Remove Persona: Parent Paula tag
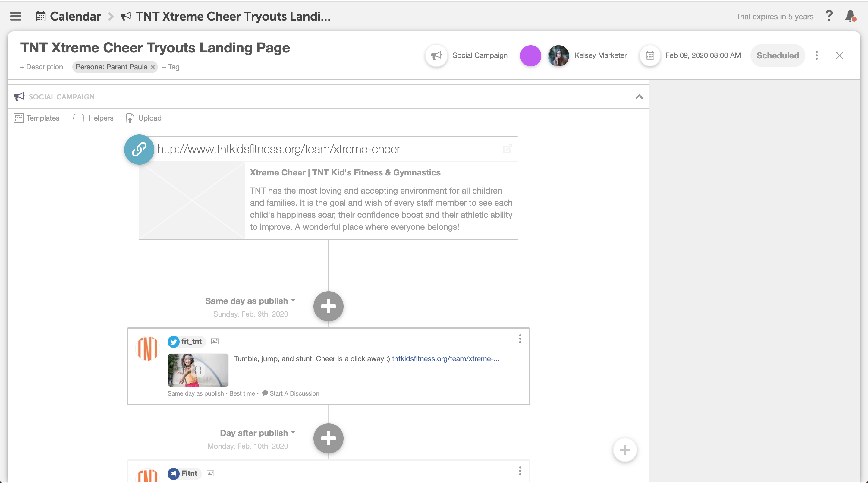868x483 pixels. click(x=153, y=67)
